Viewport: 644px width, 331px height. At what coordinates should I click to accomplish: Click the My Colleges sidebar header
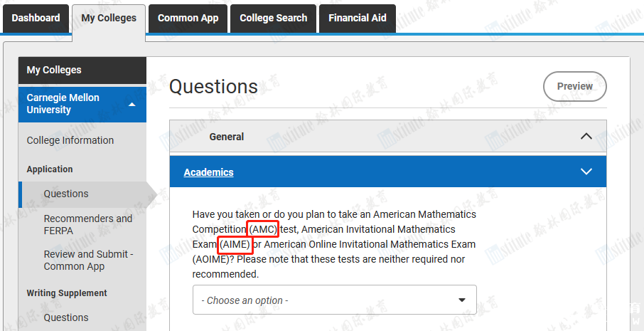[54, 70]
